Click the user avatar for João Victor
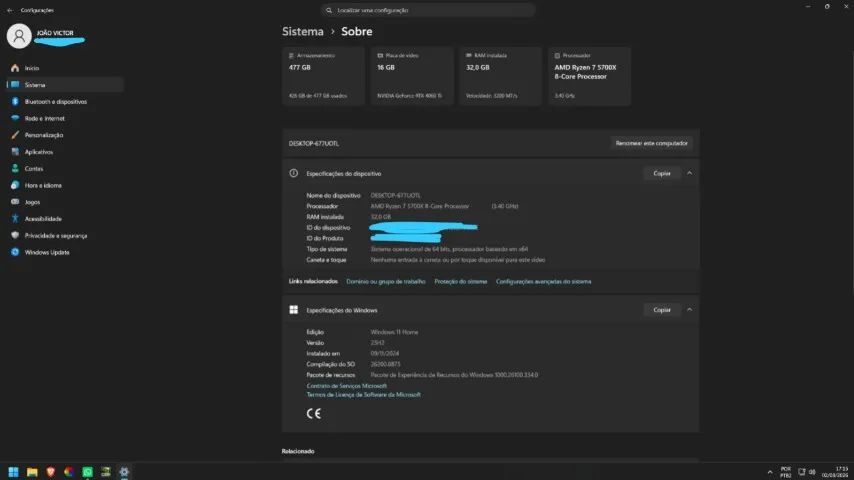Image resolution: width=854 pixels, height=480 pixels. tap(19, 36)
